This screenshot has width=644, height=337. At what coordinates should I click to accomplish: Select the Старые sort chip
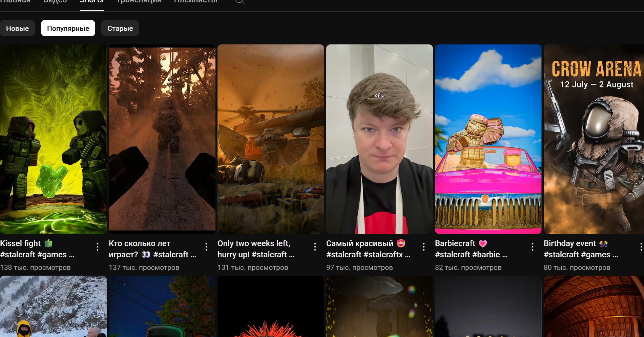click(x=120, y=28)
